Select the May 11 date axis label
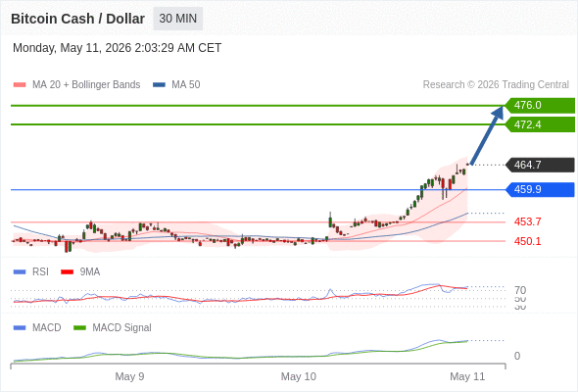Image resolution: width=578 pixels, height=392 pixels. pyautogui.click(x=467, y=376)
